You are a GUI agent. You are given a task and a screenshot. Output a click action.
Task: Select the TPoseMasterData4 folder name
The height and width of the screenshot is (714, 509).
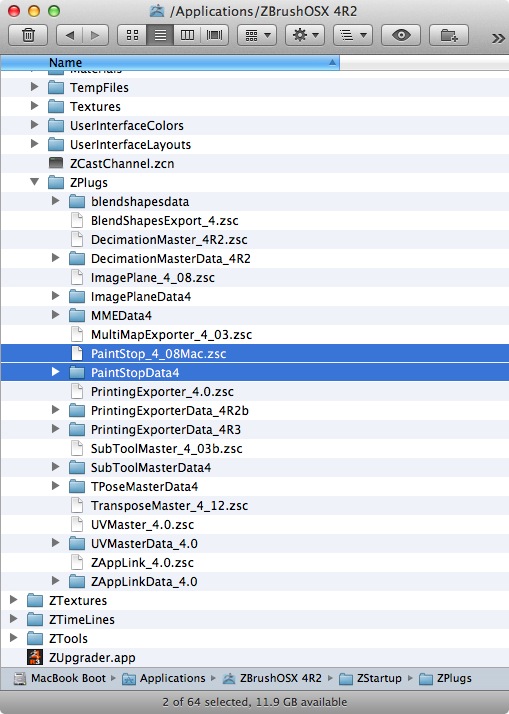(144, 486)
